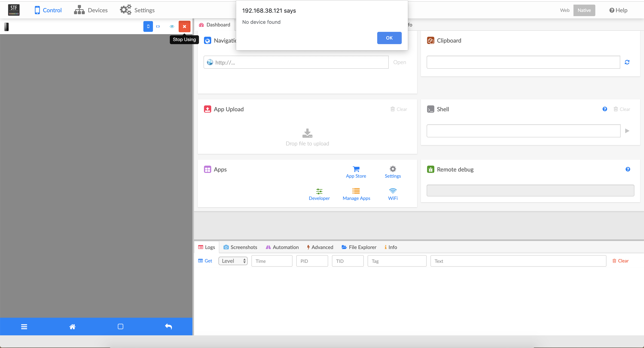Open the log Level dropdown
The width and height of the screenshot is (644, 348).
tap(233, 261)
